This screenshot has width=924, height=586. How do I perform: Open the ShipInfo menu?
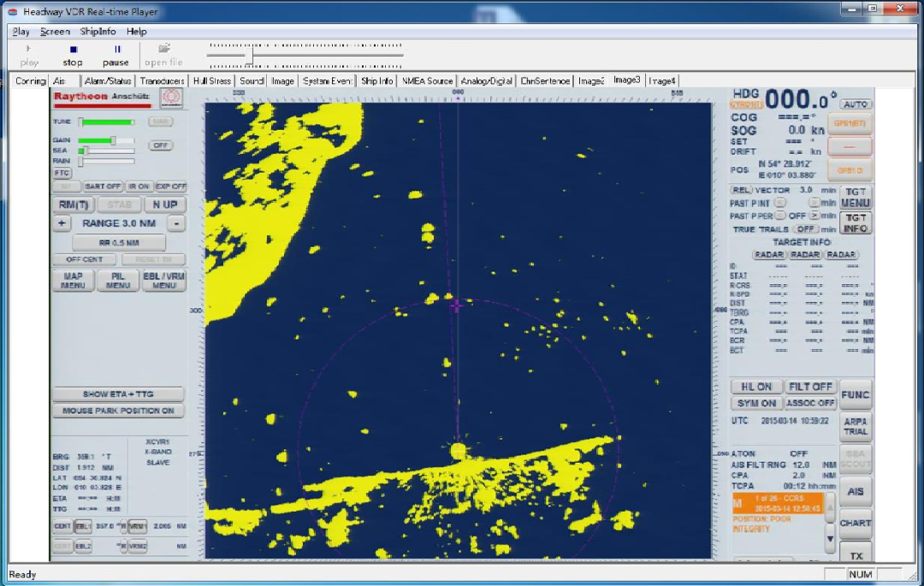pyautogui.click(x=98, y=32)
